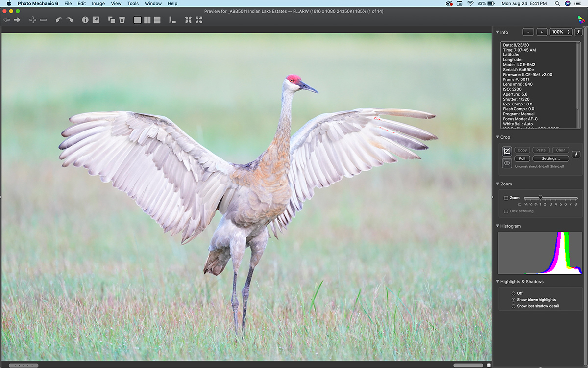Viewport: 588px width, 368px height.
Task: Select Show blown highlights option
Action: pos(514,300)
